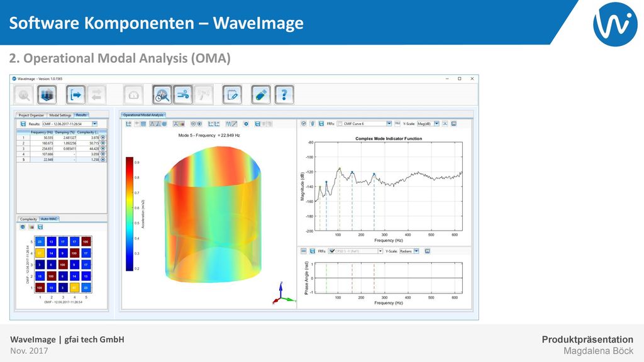
Task: Click the damping value 0.985411
Action: (69, 148)
